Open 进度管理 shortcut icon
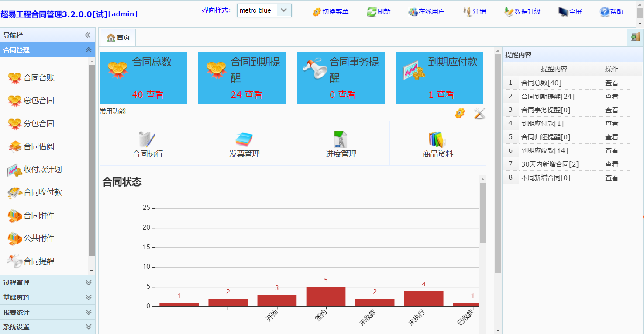Viewport: 644px width, 334px height. pos(341,139)
